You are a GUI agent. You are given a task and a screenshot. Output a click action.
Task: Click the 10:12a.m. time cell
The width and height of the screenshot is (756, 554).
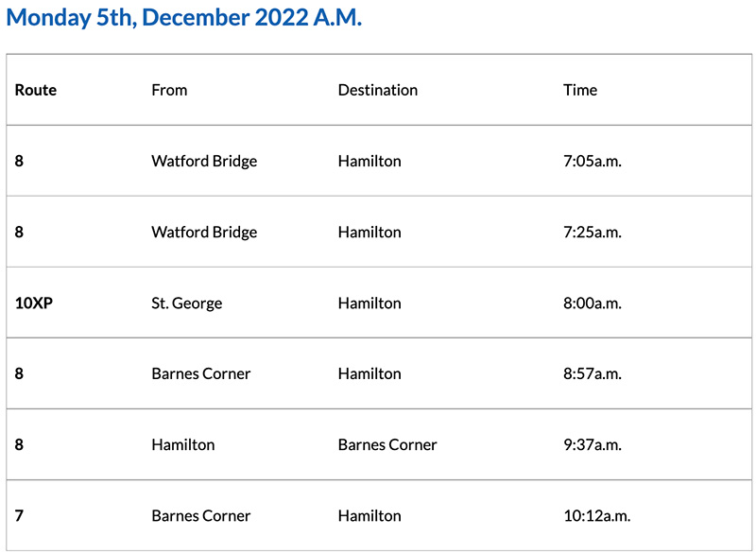click(x=596, y=515)
